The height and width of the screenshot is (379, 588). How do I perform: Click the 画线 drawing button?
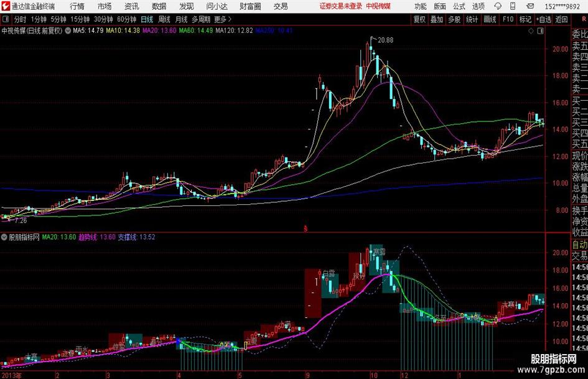(490, 19)
